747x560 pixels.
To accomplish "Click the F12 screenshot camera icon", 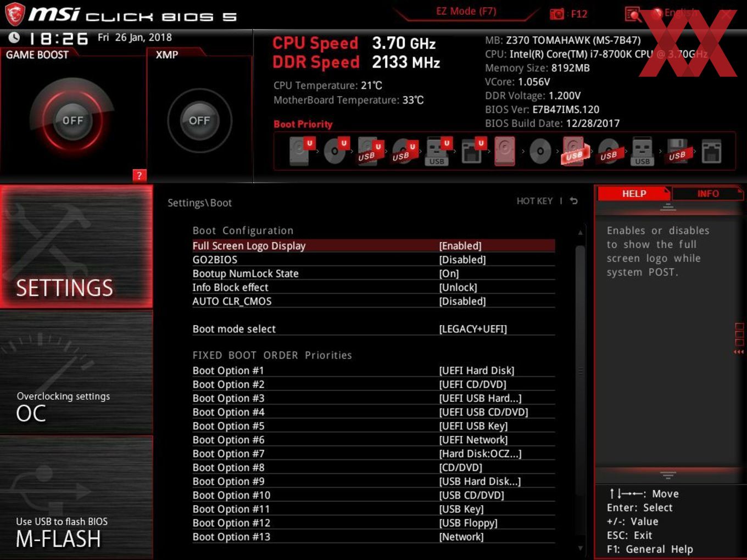I will coord(556,14).
